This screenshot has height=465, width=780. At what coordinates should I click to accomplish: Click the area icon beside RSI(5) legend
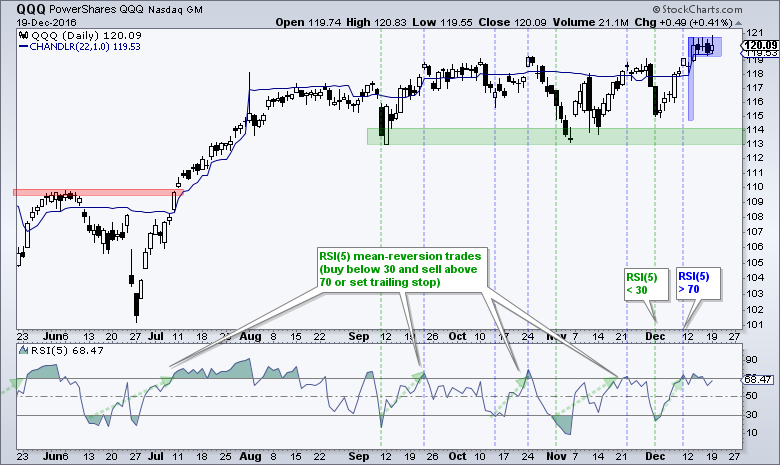(23, 350)
